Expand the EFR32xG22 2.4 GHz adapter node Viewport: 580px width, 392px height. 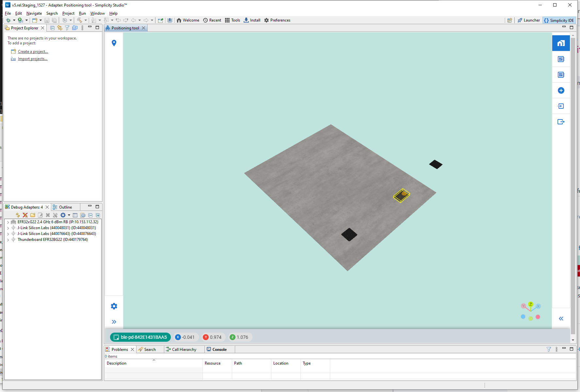[x=8, y=222]
